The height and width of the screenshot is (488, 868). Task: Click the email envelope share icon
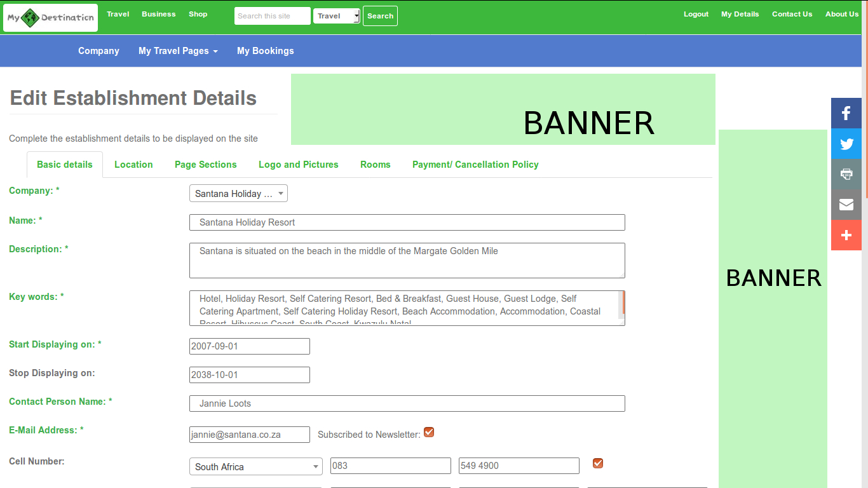(x=846, y=205)
